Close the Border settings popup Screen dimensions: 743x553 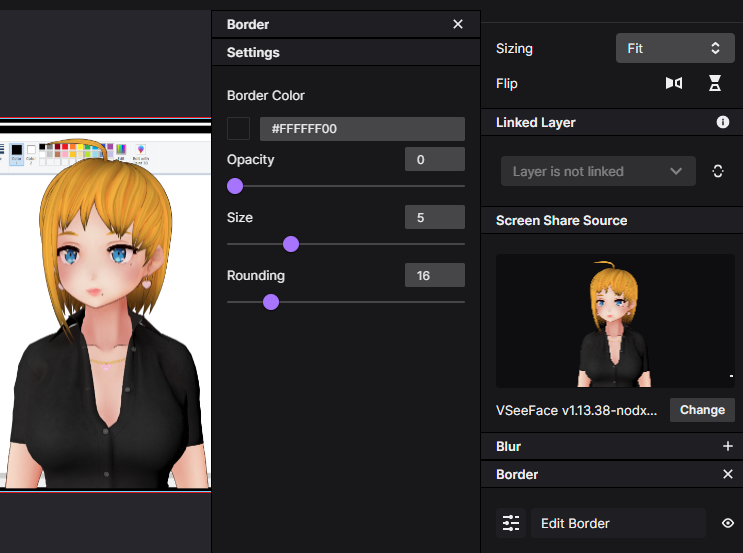(x=458, y=24)
